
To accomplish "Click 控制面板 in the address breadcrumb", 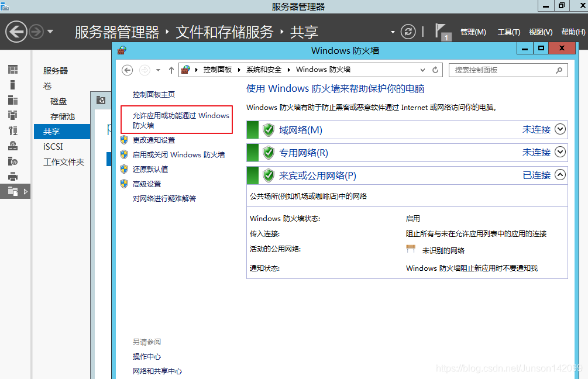I will 218,70.
